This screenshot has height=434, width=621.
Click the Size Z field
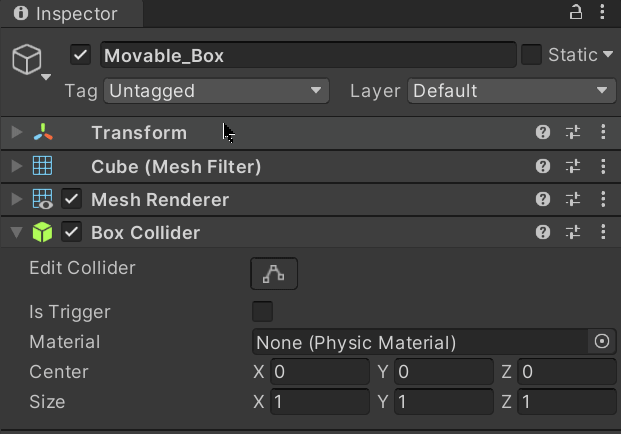pos(567,402)
